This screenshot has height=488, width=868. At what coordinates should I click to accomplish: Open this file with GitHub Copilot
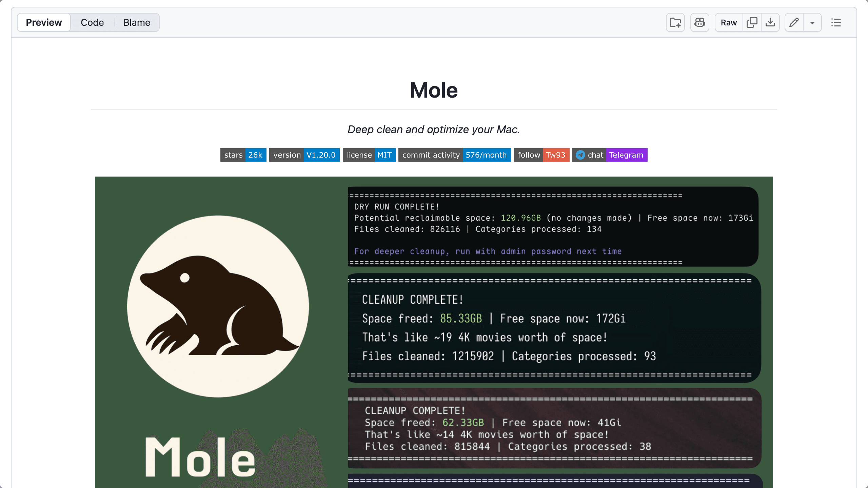699,22
